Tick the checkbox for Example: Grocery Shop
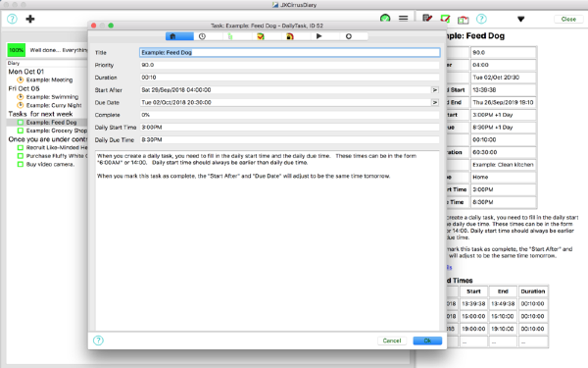 tap(21, 131)
